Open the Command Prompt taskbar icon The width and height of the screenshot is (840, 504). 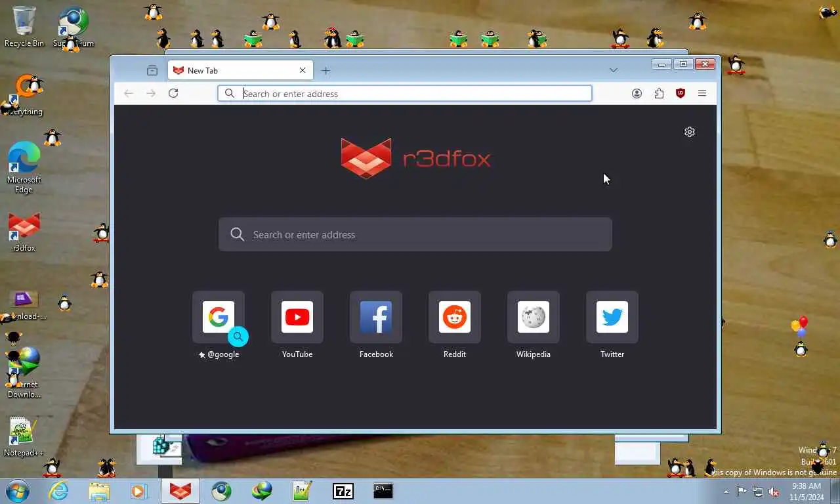(383, 491)
